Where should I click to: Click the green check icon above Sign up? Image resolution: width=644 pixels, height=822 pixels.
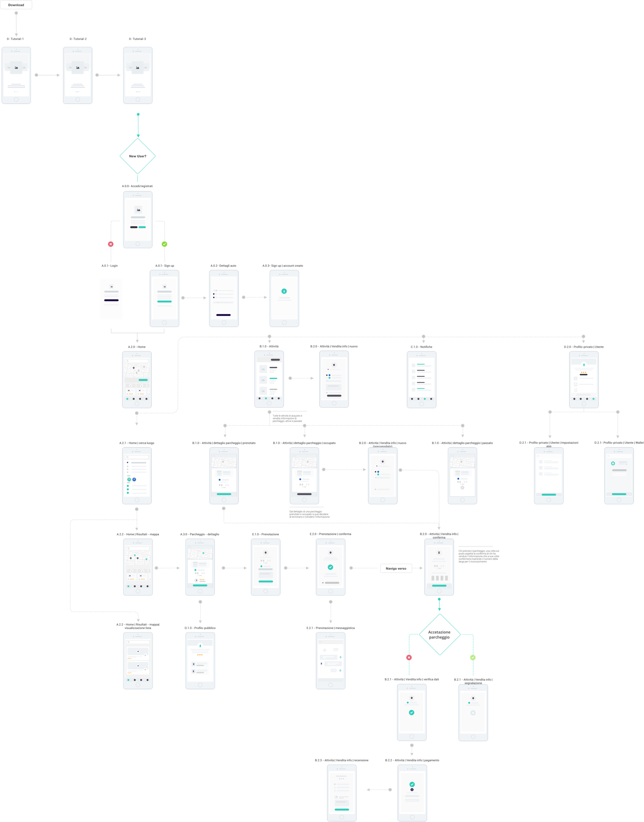(164, 244)
